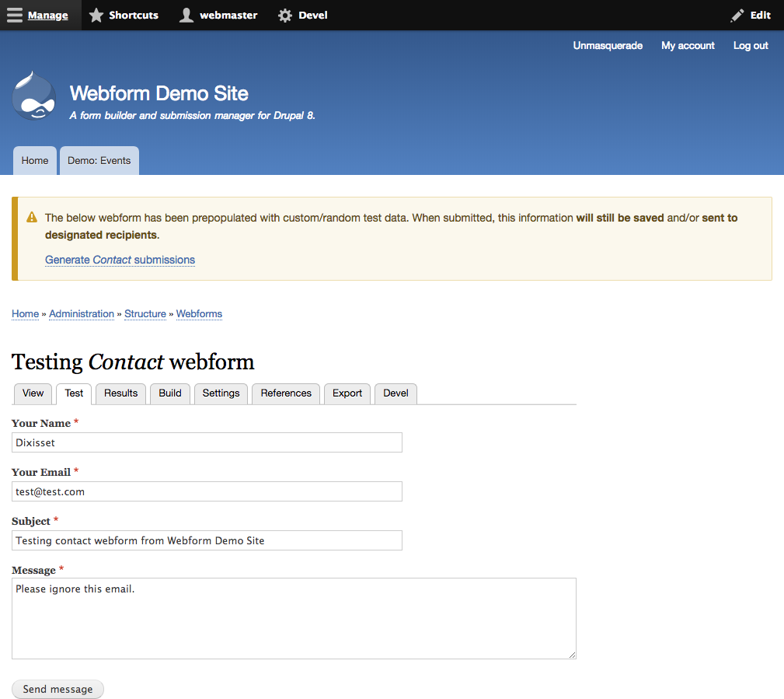Open the Settings tab
This screenshot has height=699, width=784.
tap(221, 393)
